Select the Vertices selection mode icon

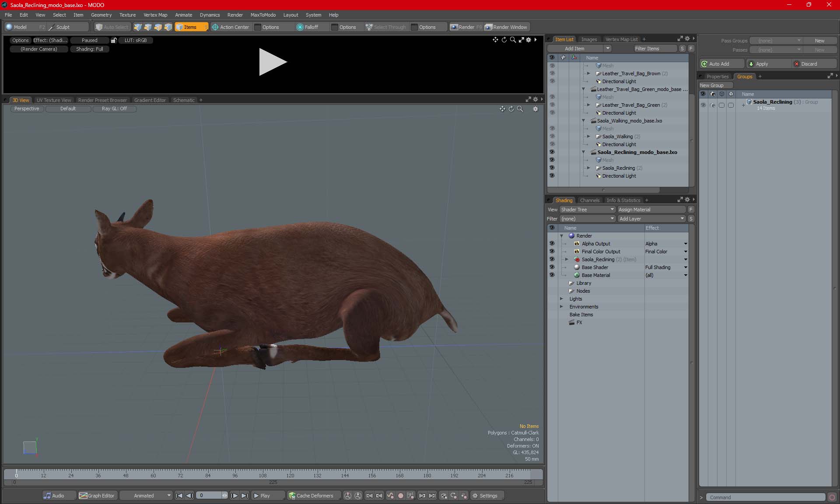(138, 27)
